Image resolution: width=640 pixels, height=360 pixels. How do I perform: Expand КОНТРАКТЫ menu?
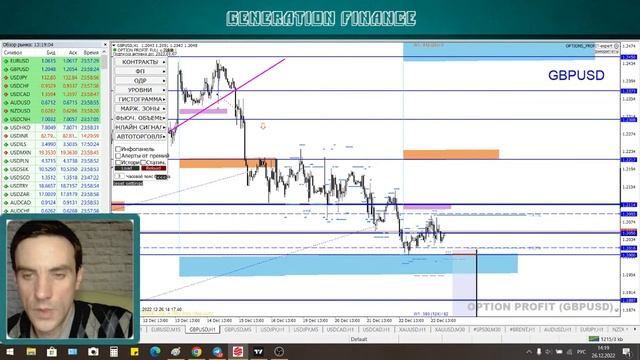[140, 62]
